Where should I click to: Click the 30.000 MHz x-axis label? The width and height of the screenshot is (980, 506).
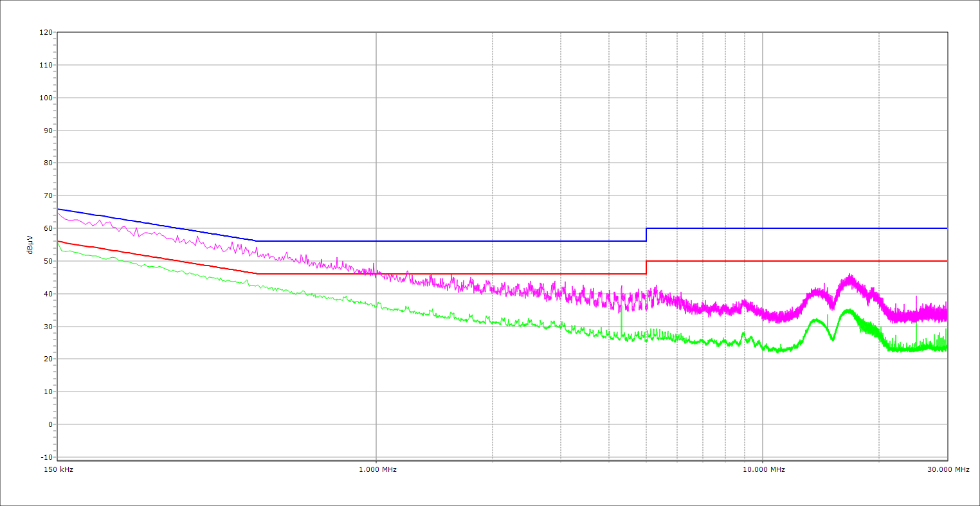point(948,469)
